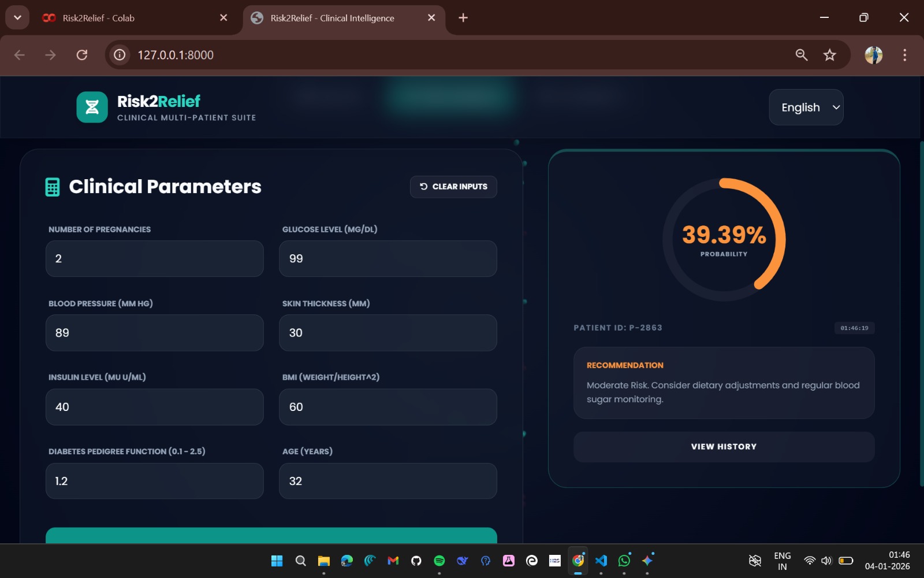
Task: Open Wi-Fi settings in system tray
Action: (x=810, y=561)
